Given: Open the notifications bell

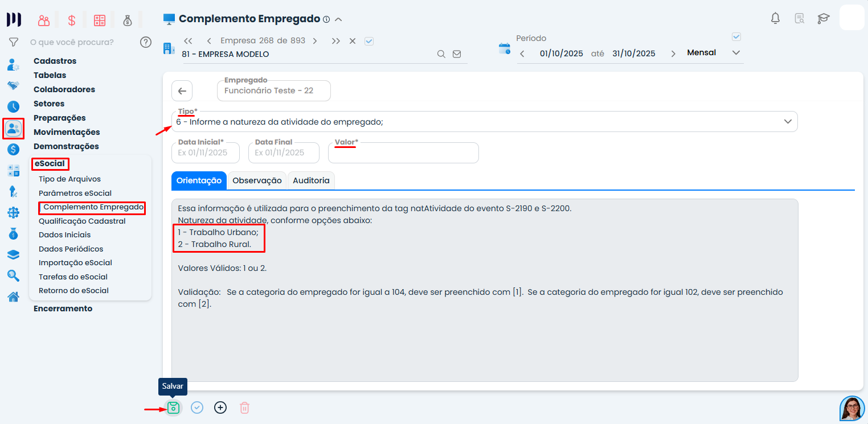Looking at the screenshot, I should (775, 18).
